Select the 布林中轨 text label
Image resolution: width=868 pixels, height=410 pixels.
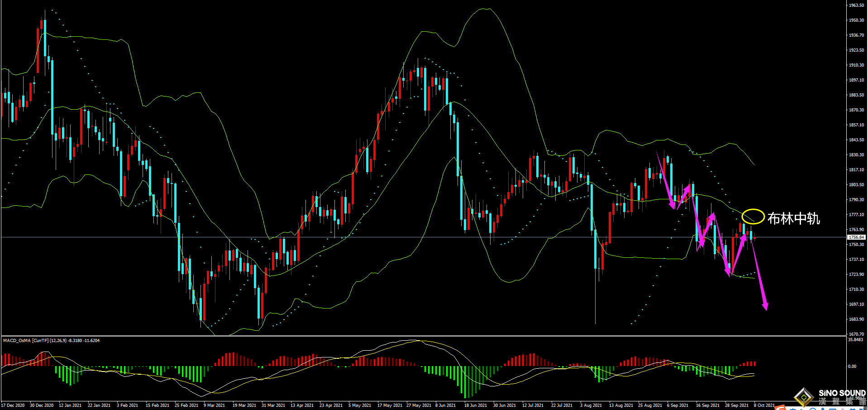click(x=793, y=219)
